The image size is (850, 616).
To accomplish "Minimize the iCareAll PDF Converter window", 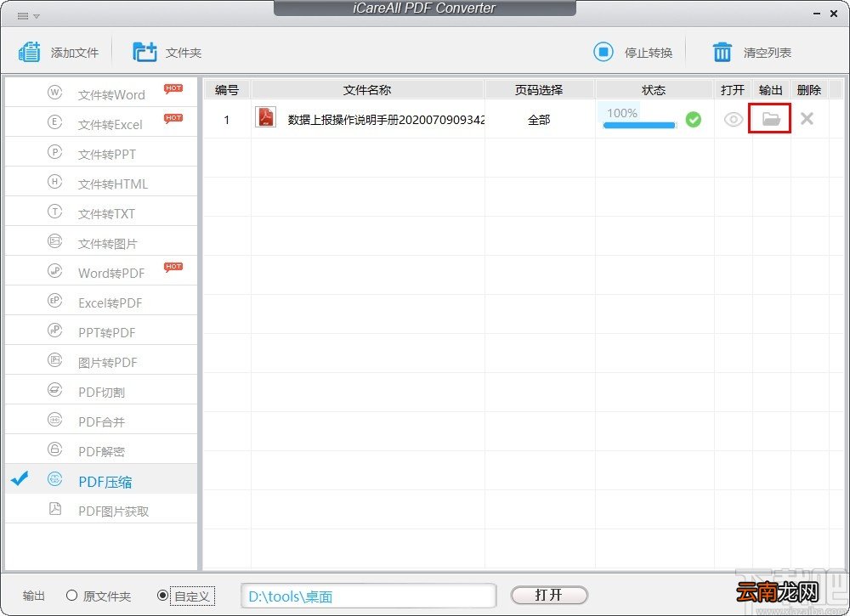I will click(x=817, y=14).
